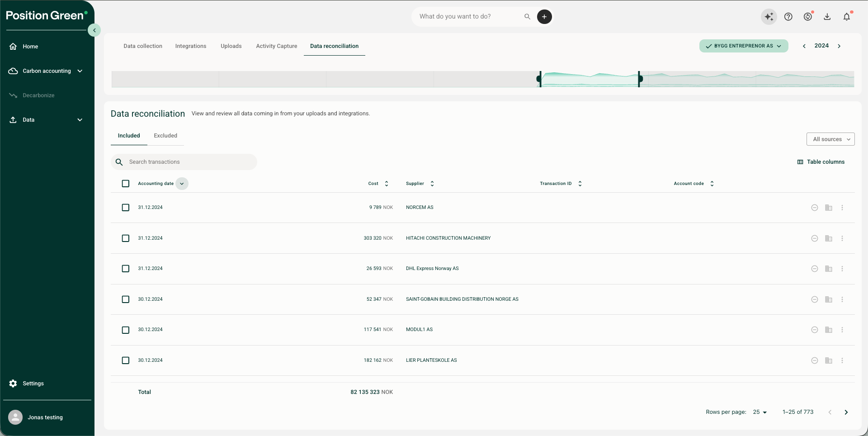Image resolution: width=868 pixels, height=436 pixels.
Task: Open more options for DHL Express row
Action: (842, 269)
